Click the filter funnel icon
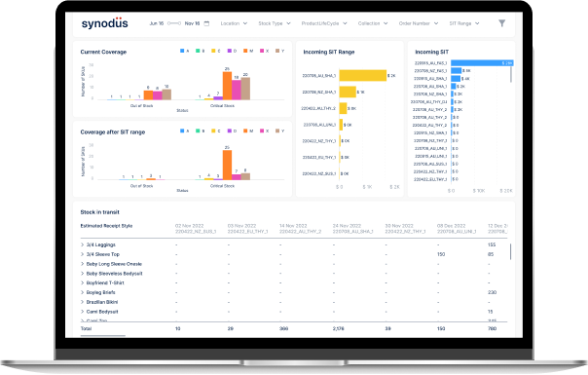The image size is (588, 375). [x=501, y=23]
